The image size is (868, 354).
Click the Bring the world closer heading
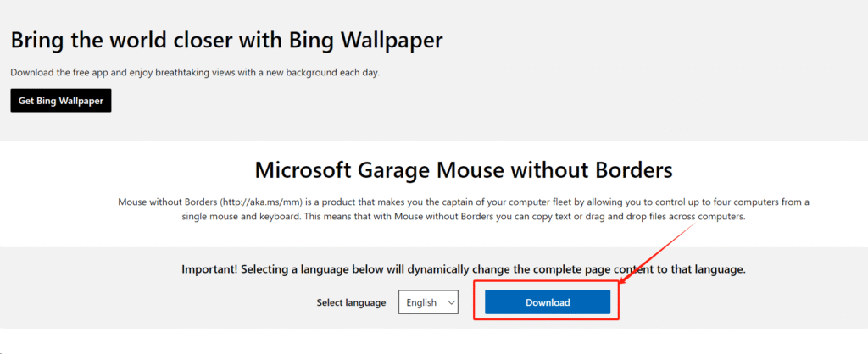click(227, 41)
